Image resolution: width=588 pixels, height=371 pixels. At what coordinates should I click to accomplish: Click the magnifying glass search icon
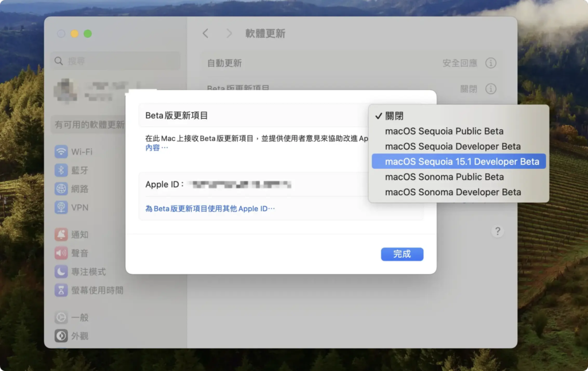(59, 61)
